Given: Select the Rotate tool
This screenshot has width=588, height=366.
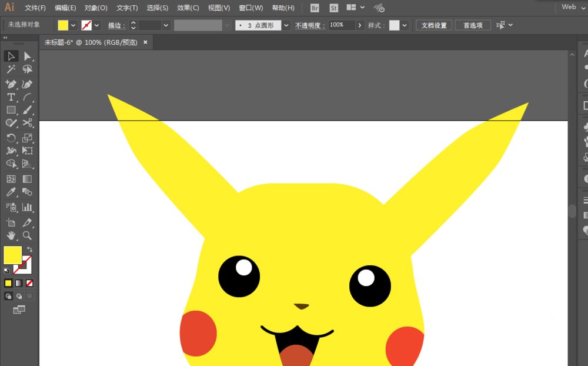Looking at the screenshot, I should point(11,138).
